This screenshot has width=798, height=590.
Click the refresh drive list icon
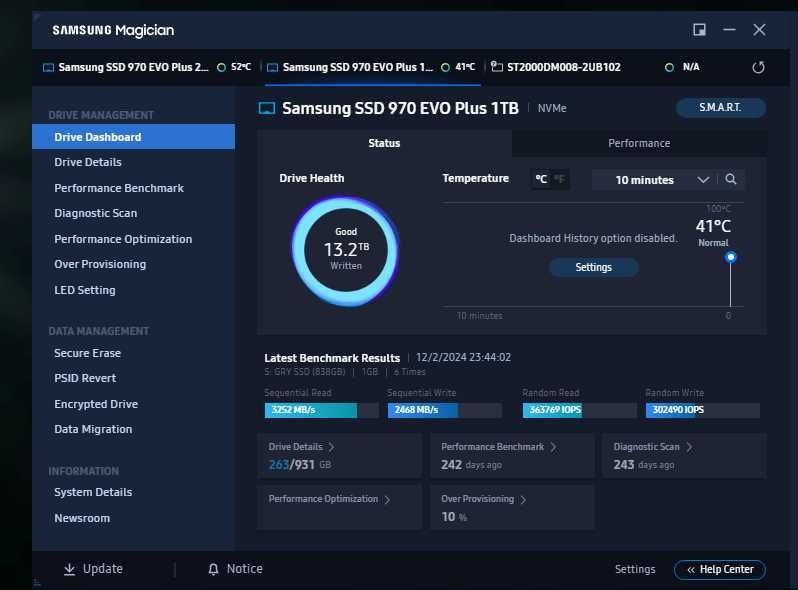coord(758,67)
